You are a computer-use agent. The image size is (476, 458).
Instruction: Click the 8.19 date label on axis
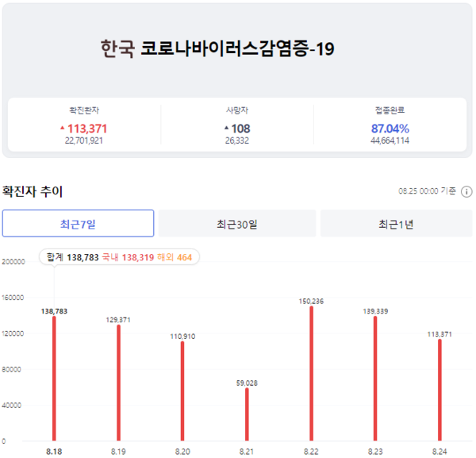click(118, 452)
